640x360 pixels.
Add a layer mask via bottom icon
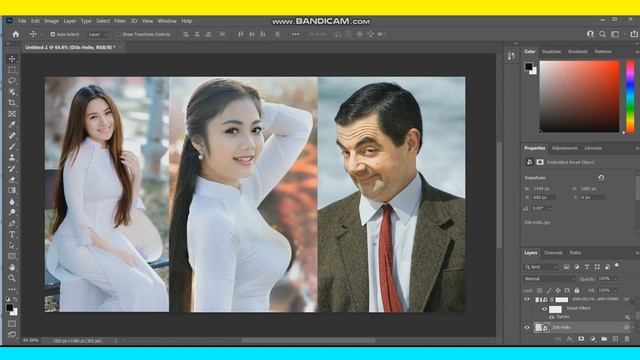pos(581,339)
